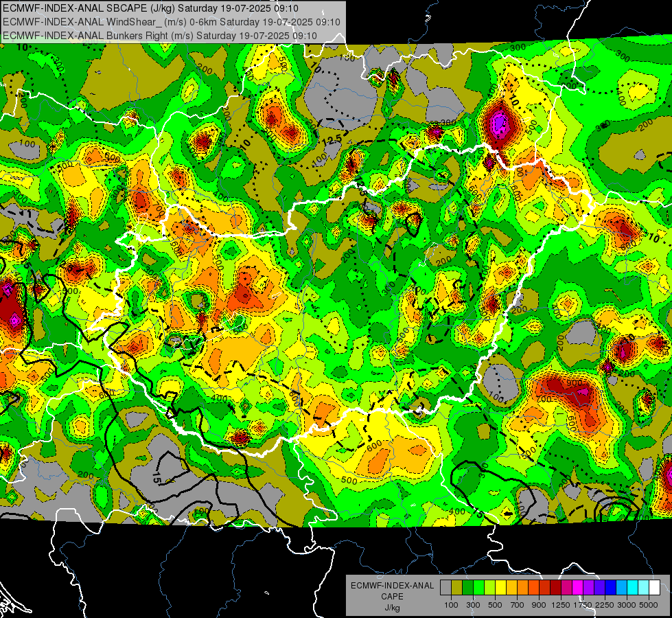The image size is (672, 618).
Task: Select the sky blue legend swatch before 3000
Action: [x=621, y=588]
